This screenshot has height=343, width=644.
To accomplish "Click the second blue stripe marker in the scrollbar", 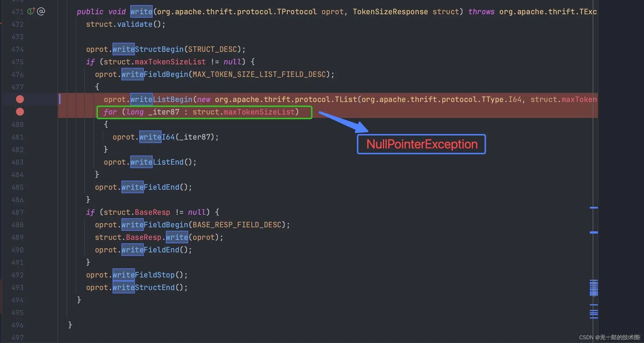I will (594, 232).
